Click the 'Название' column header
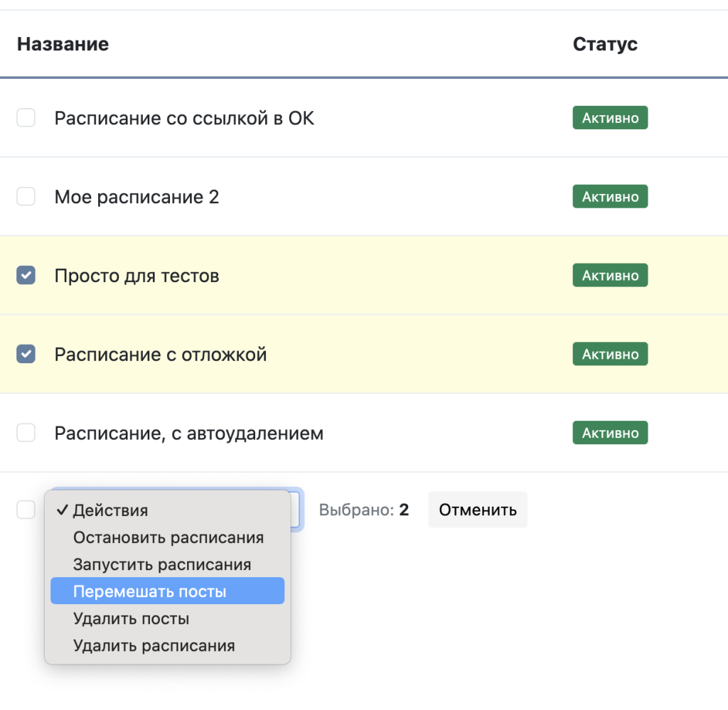 (x=63, y=44)
